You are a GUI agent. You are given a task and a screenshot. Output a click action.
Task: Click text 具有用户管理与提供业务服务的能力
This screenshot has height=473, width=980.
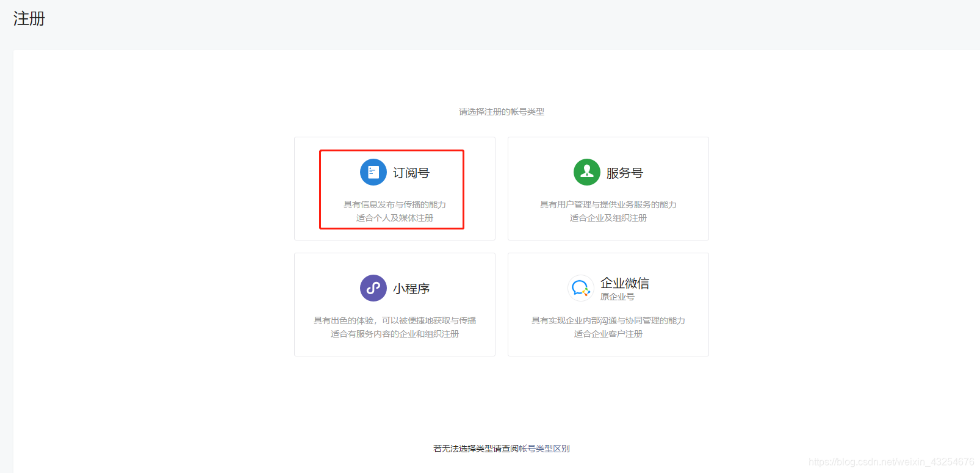pos(608,204)
